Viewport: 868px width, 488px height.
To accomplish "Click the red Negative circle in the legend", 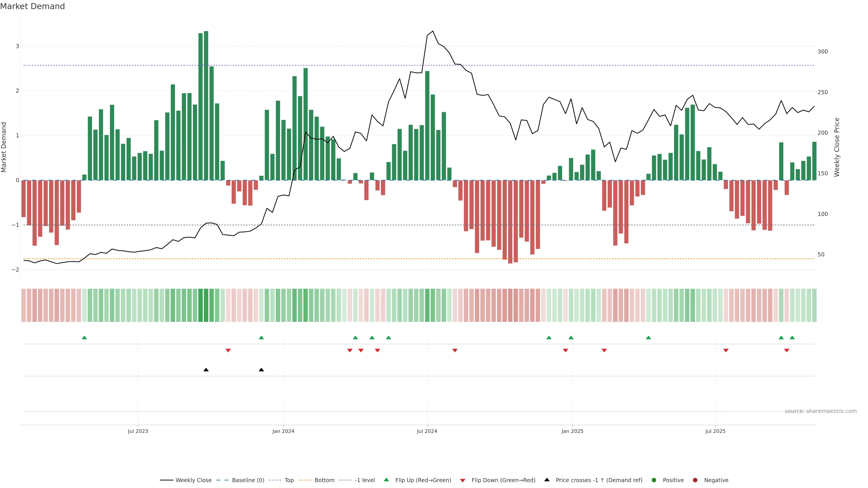I will (695, 480).
